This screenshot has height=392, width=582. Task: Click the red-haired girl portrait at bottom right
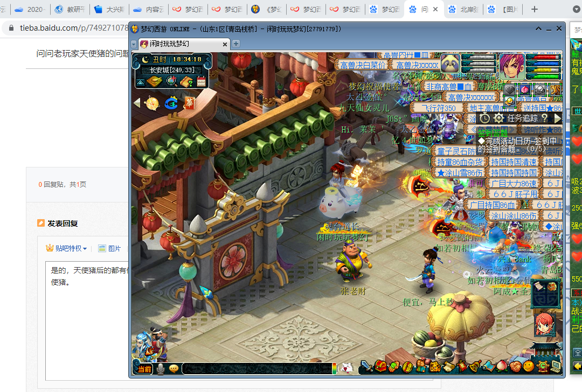545,325
